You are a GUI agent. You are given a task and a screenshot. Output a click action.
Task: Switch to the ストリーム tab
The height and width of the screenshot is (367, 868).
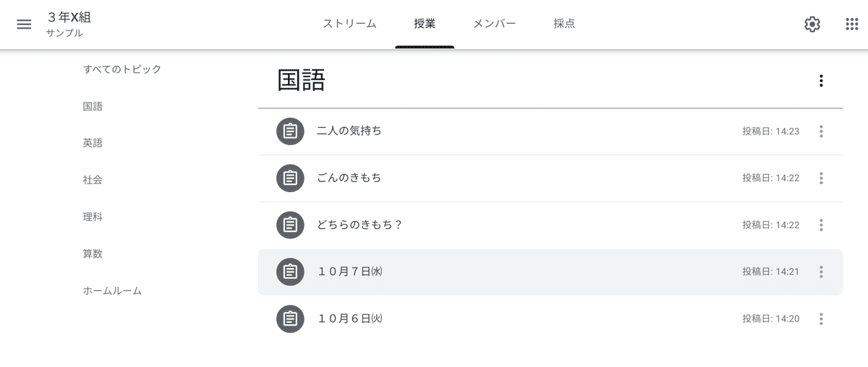coord(349,24)
